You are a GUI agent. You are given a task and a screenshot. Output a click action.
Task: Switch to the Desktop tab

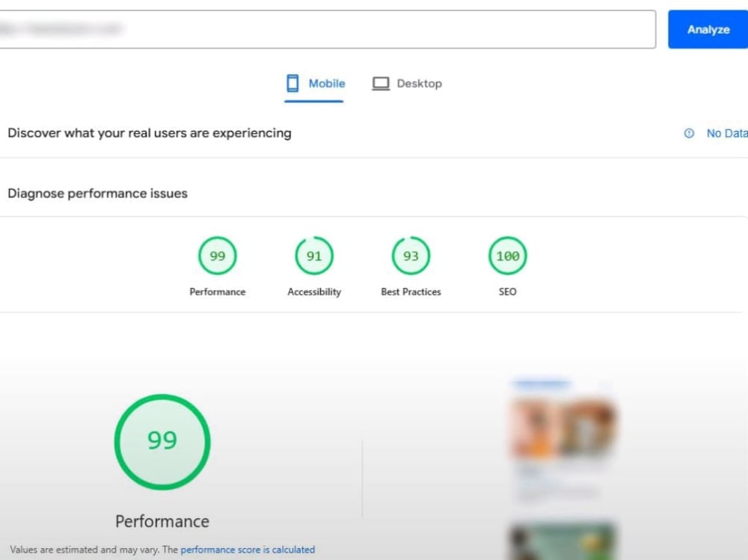click(407, 84)
